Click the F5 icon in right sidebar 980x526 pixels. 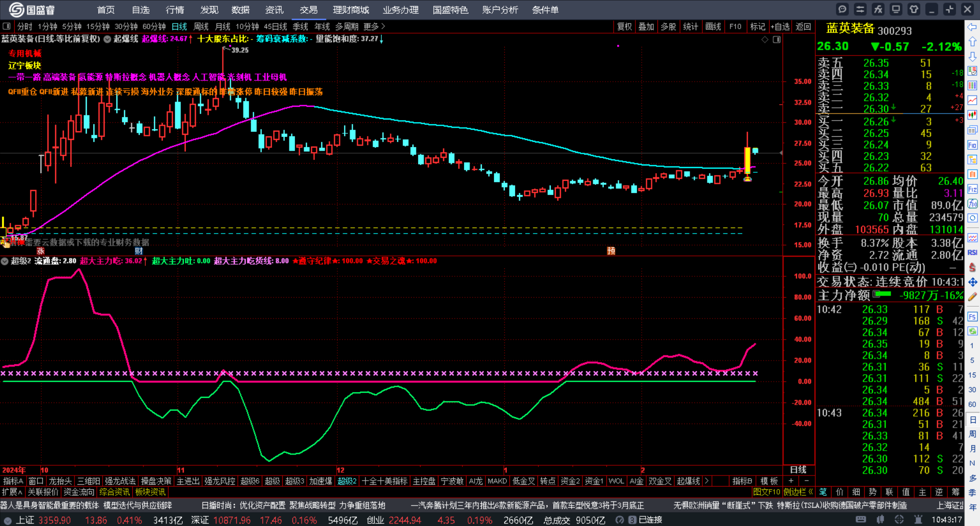coord(972,317)
